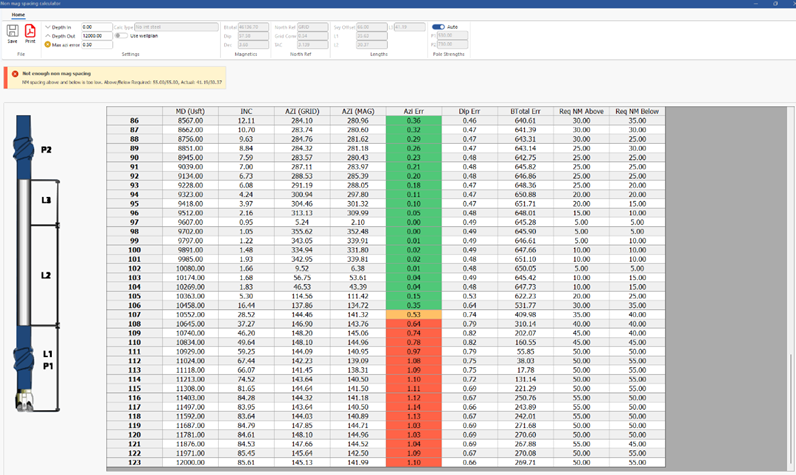The height and width of the screenshot is (475, 796).
Task: Click the Depth In down-arrow icon
Action: [48, 28]
